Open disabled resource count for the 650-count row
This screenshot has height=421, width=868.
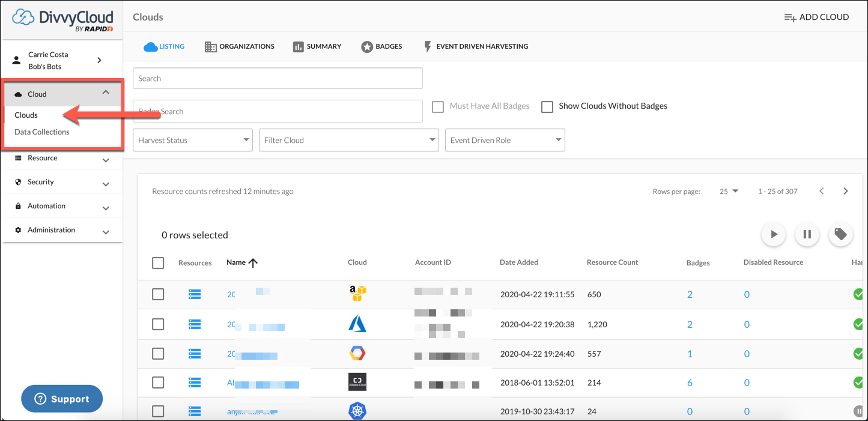pos(747,294)
